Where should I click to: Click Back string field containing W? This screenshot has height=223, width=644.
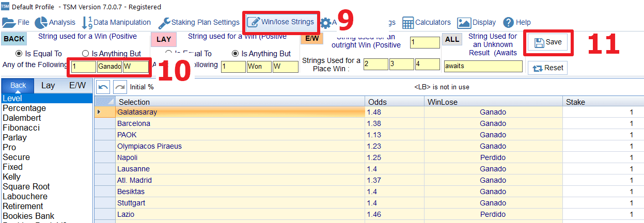[136, 67]
